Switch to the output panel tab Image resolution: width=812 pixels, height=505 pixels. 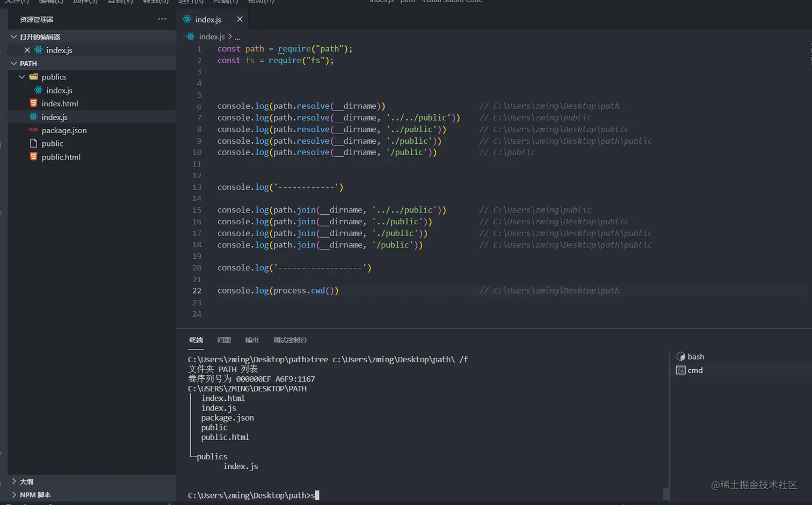click(252, 340)
